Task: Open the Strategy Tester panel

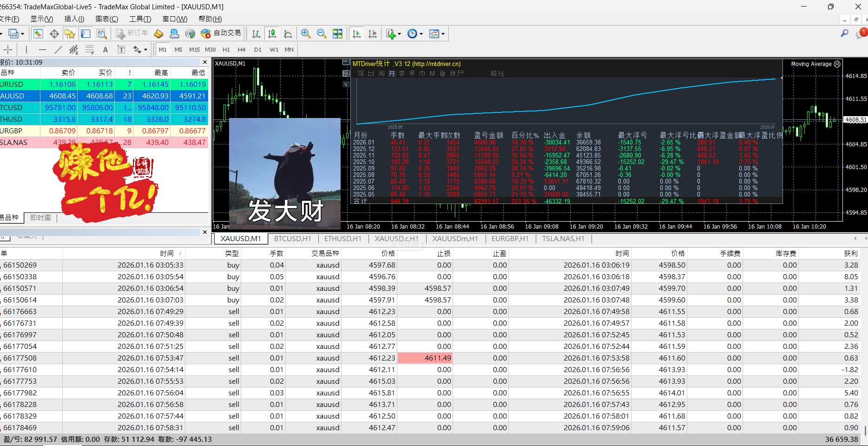Action: 102,33
